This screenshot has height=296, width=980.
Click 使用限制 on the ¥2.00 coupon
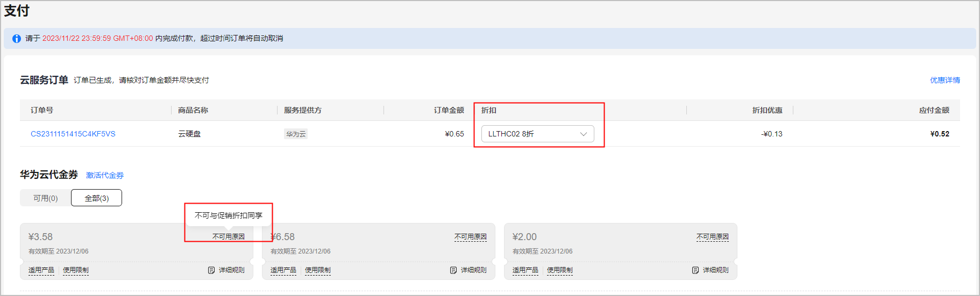560,270
